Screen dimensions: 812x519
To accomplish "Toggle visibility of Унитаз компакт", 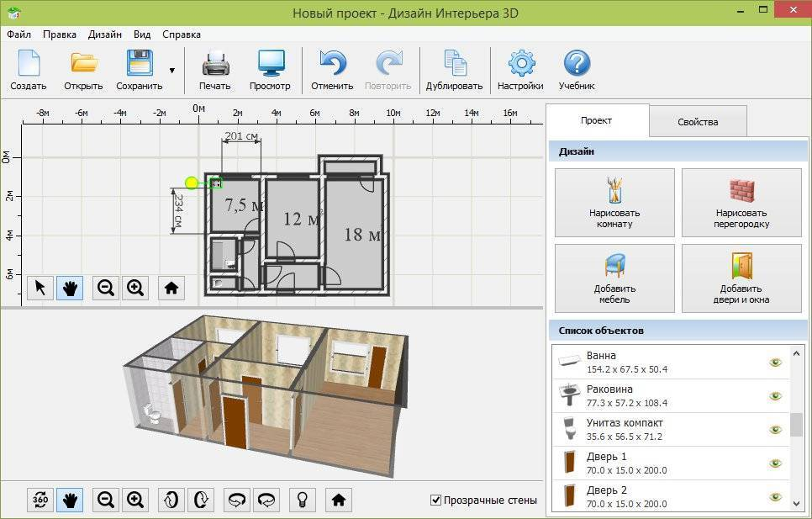I will pyautogui.click(x=775, y=430).
